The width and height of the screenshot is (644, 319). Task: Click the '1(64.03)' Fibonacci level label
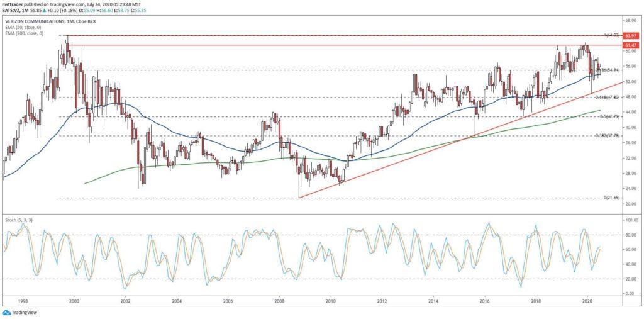(613, 36)
